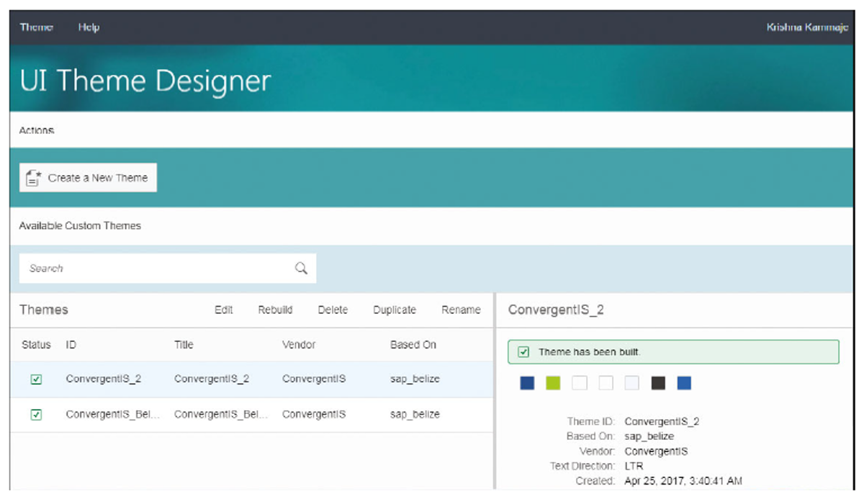Duplicate the ConvergentIS_2 theme
The image size is (864, 504).
[394, 310]
